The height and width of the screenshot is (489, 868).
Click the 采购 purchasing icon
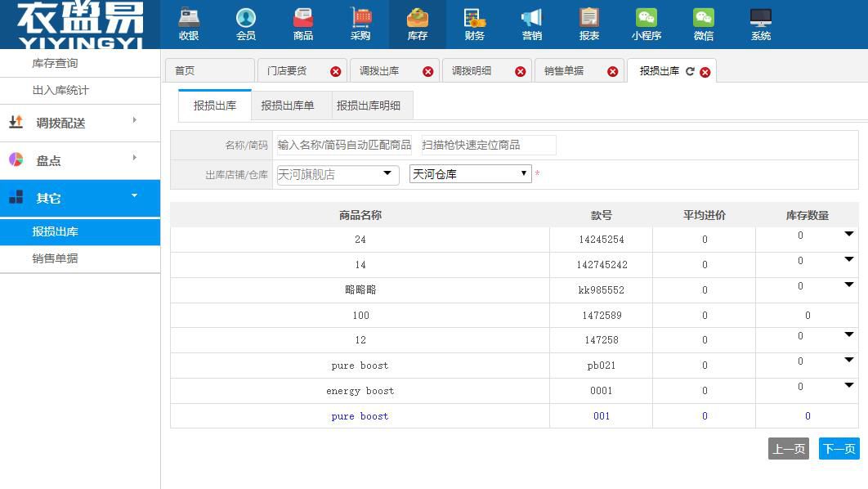[x=360, y=24]
